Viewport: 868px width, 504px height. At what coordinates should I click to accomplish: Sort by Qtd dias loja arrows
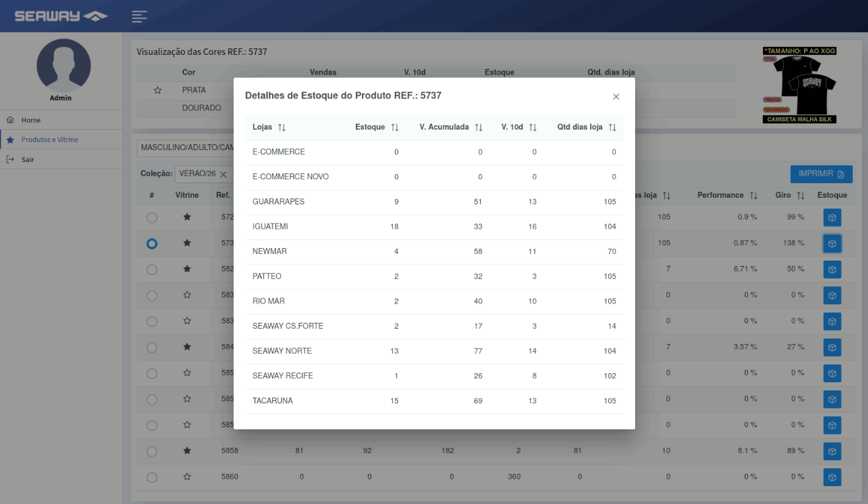pos(612,127)
